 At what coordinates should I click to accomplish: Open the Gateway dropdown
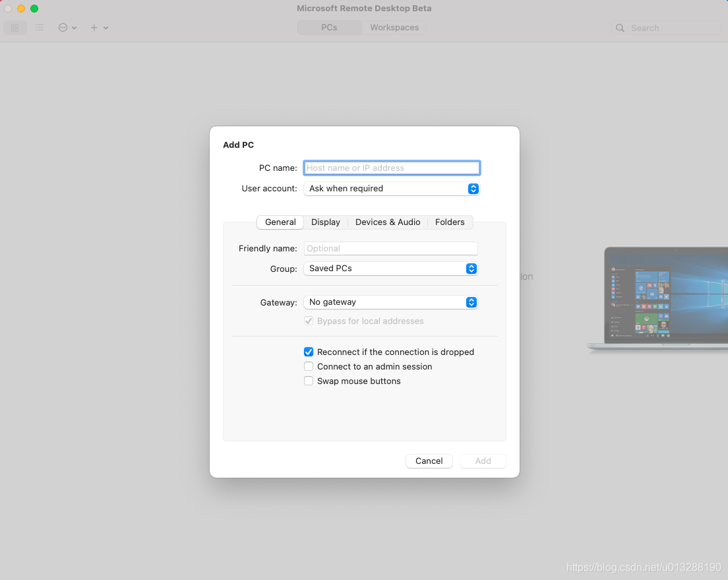pyautogui.click(x=391, y=302)
